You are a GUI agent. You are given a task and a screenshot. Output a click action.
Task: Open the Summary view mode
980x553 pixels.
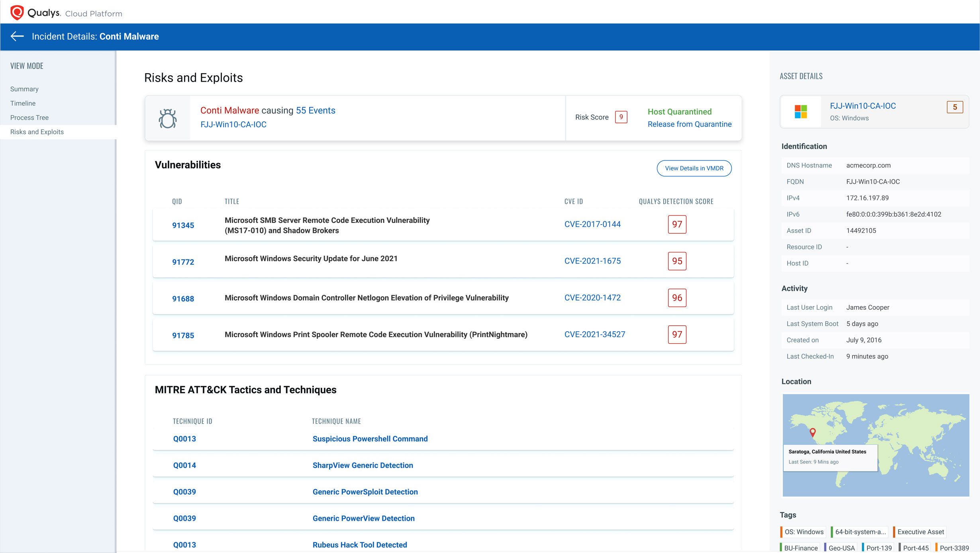tap(24, 89)
